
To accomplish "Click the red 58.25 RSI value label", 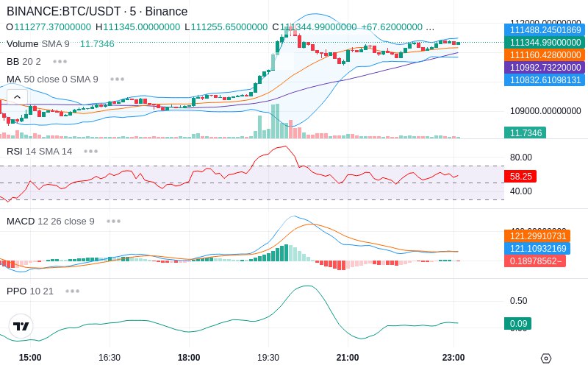I will 520,176.
